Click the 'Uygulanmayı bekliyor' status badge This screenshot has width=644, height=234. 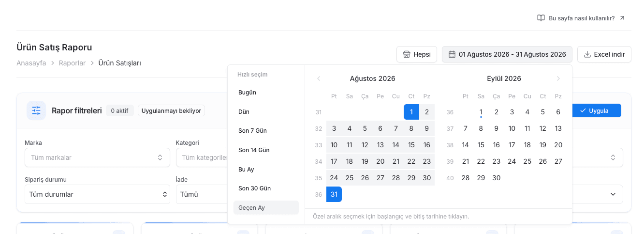click(172, 110)
